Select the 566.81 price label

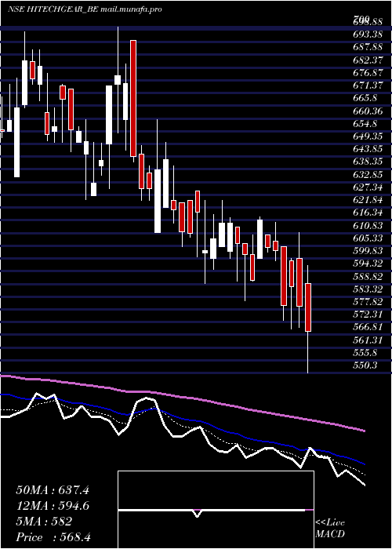tap(368, 329)
